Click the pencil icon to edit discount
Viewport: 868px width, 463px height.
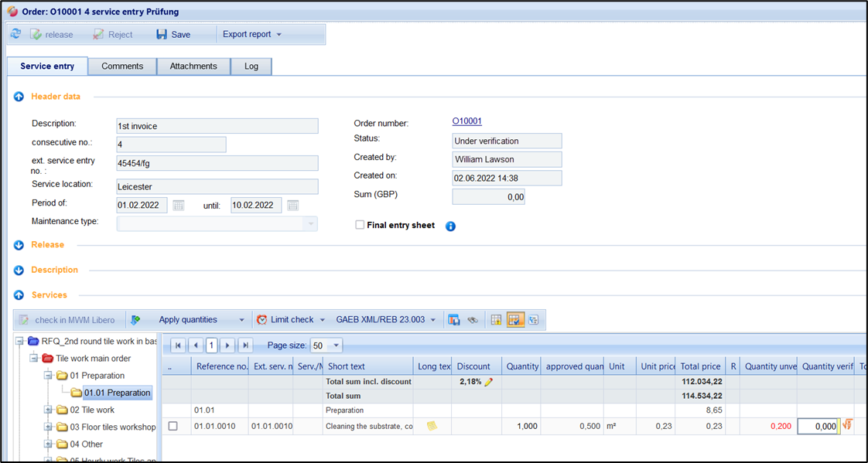pyautogui.click(x=488, y=382)
